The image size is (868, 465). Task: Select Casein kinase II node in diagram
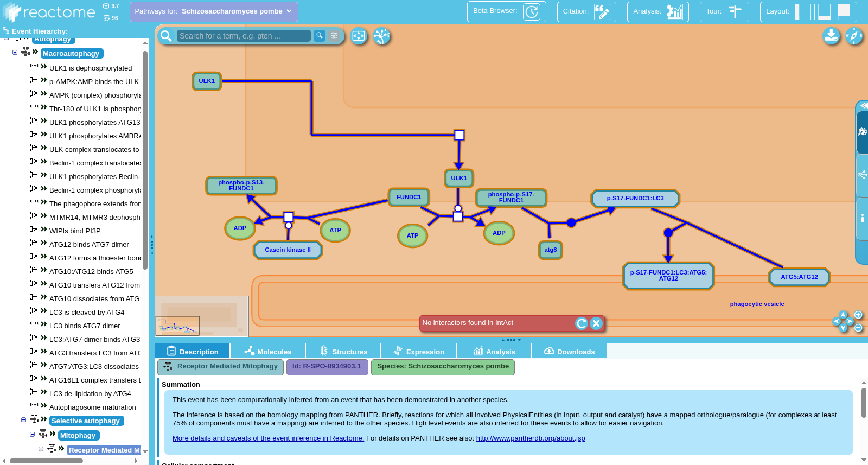(x=288, y=250)
